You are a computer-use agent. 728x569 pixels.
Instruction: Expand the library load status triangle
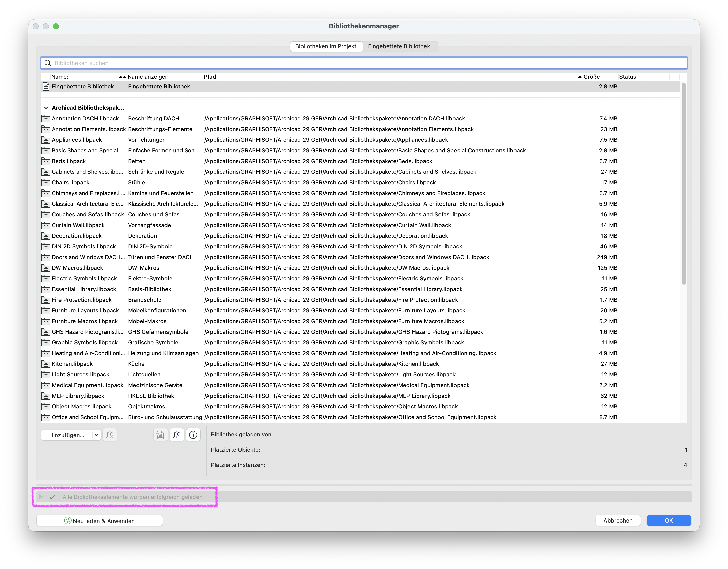click(41, 497)
